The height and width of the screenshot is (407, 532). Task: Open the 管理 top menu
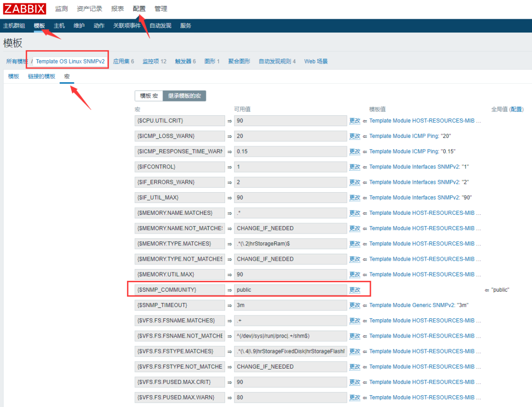pyautogui.click(x=161, y=9)
